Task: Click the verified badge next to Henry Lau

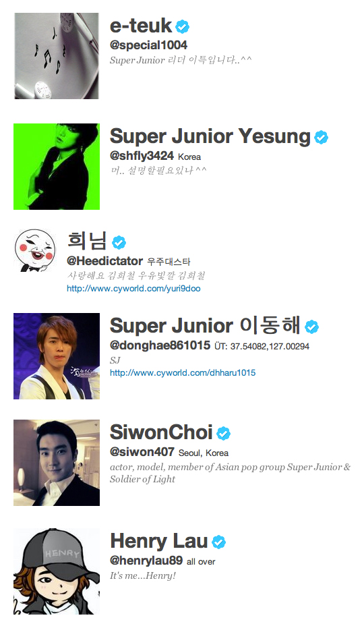Action: (218, 542)
